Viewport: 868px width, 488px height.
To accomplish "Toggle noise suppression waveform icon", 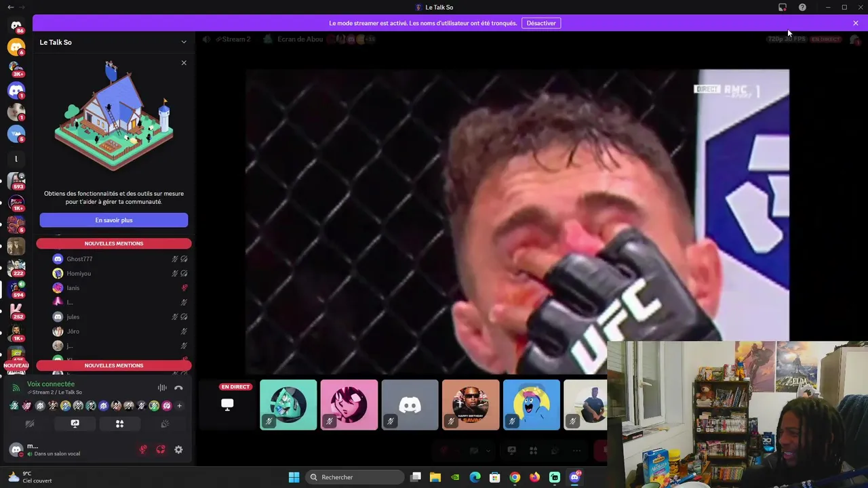I will [x=162, y=388].
